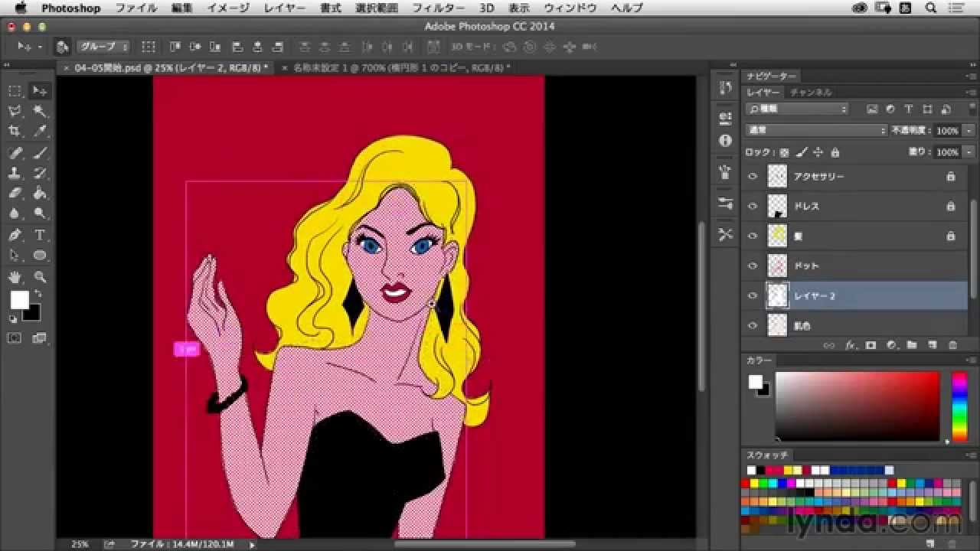Select the Eraser tool

(x=15, y=194)
